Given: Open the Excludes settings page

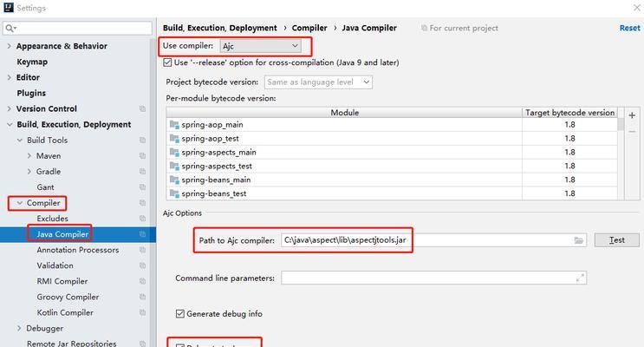Looking at the screenshot, I should click(52, 219).
